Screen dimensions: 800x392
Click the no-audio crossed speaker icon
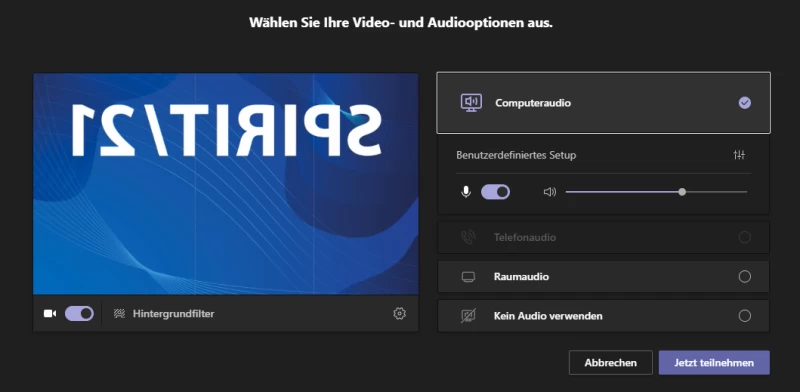click(468, 316)
